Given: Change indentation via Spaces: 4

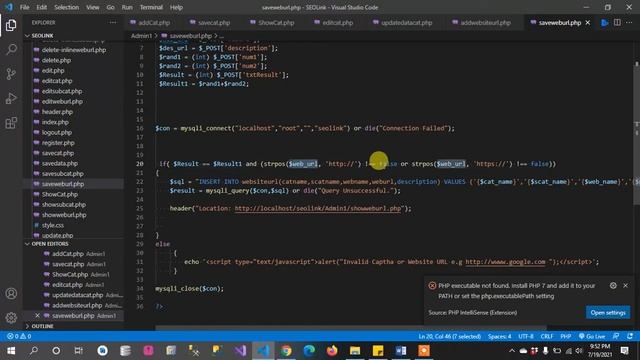Looking at the screenshot, I should [x=500, y=336].
